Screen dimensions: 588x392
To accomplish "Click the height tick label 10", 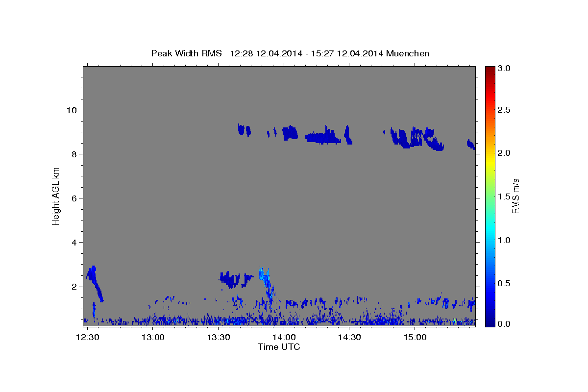I will [73, 110].
